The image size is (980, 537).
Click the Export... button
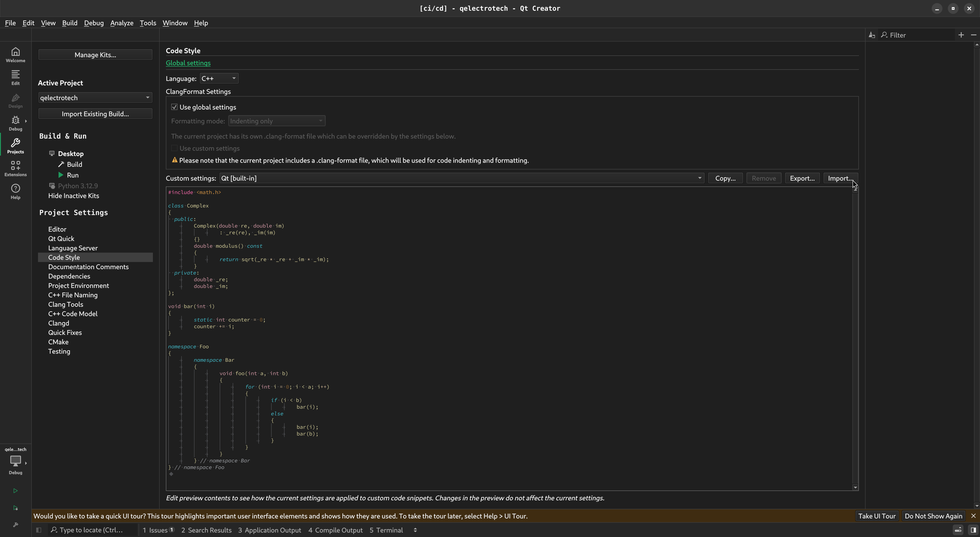click(802, 178)
